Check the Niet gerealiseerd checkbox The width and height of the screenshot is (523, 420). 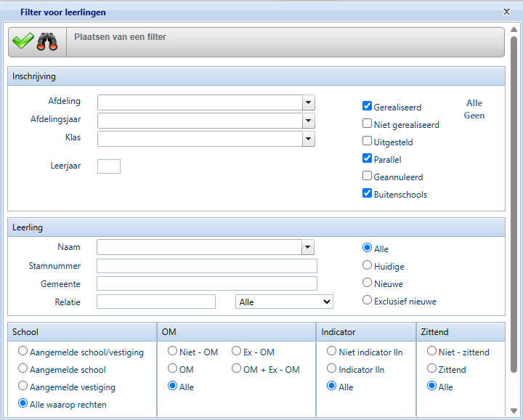367,124
